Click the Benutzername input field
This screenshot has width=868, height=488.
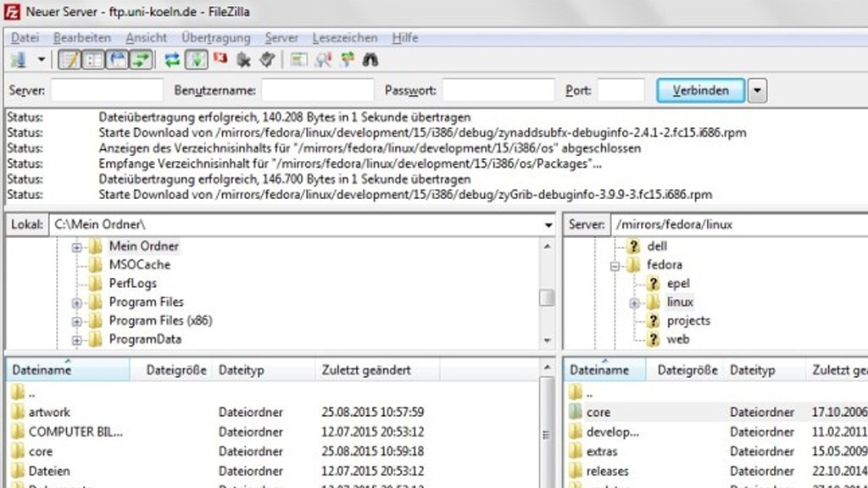click(318, 90)
